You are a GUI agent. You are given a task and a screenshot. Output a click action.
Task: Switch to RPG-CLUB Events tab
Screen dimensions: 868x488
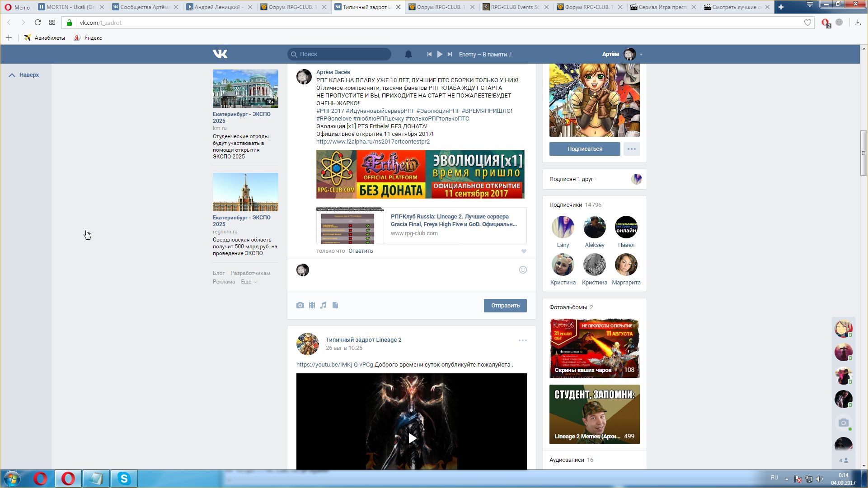point(516,7)
